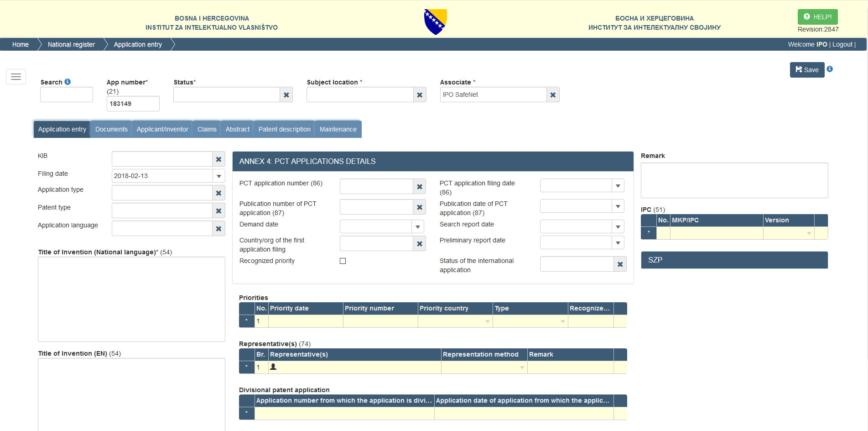Clear the KIB field
Screen dimensions: 868x431
219,159
